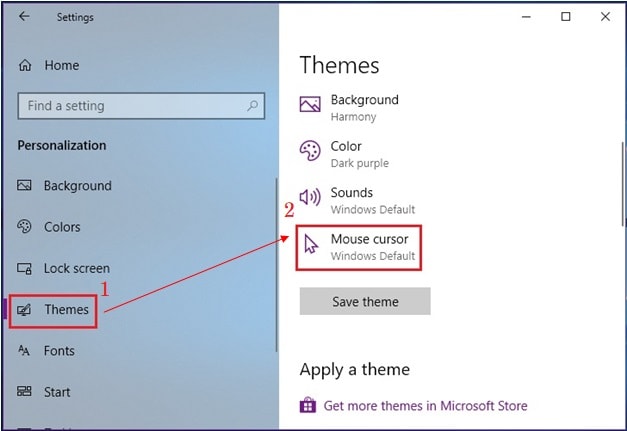Image resolution: width=627 pixels, height=431 pixels.
Task: Open Start label in the sidebar
Action: [57, 392]
